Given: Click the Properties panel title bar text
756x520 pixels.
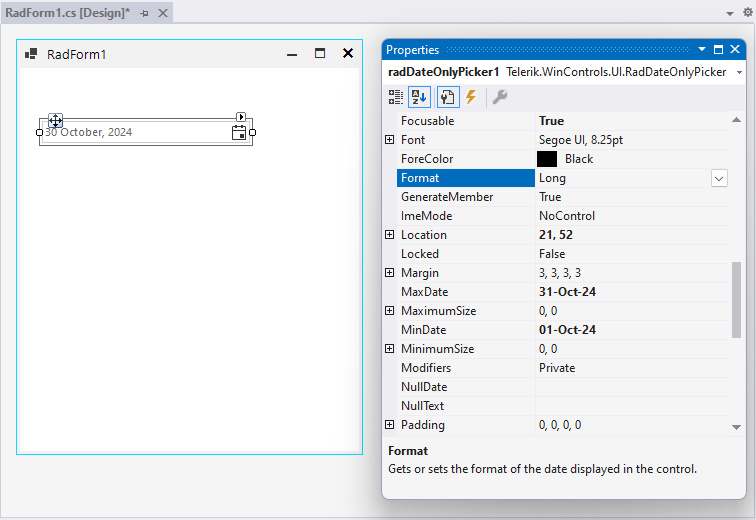Looking at the screenshot, I should point(412,50).
